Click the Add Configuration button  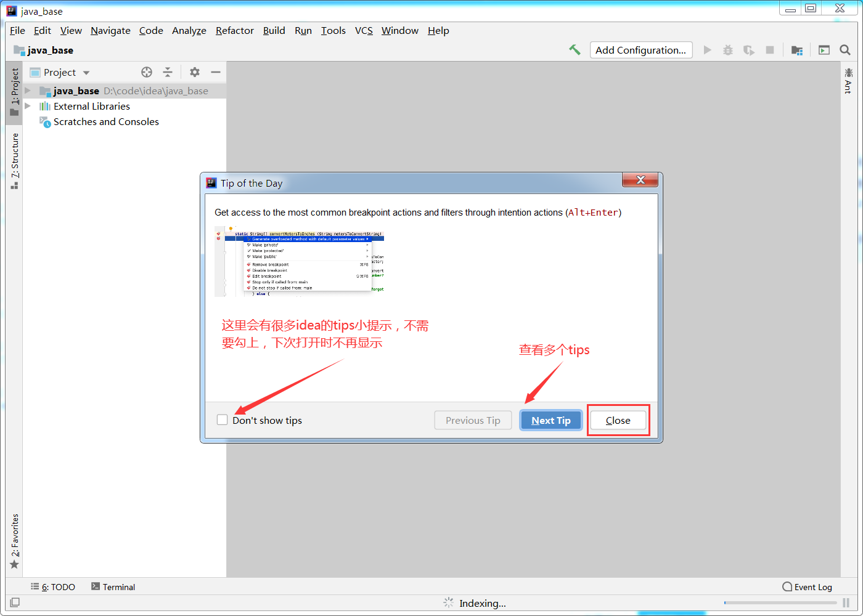click(x=641, y=50)
